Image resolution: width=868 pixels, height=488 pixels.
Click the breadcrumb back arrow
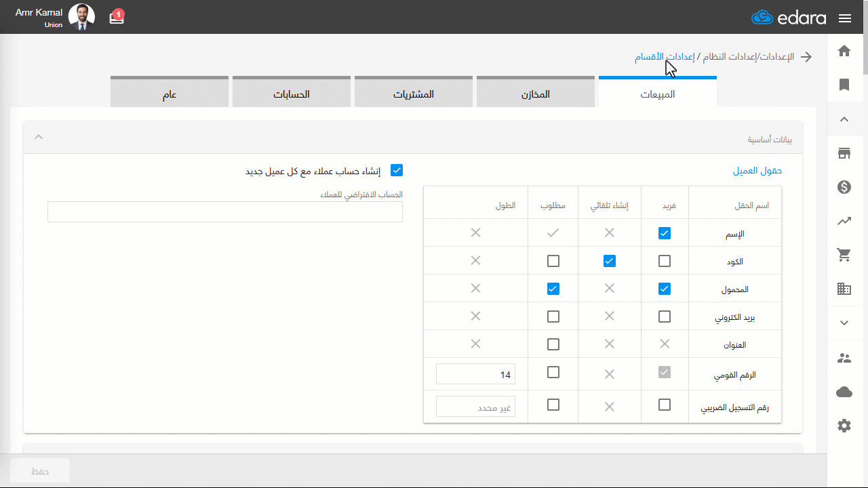pos(806,57)
